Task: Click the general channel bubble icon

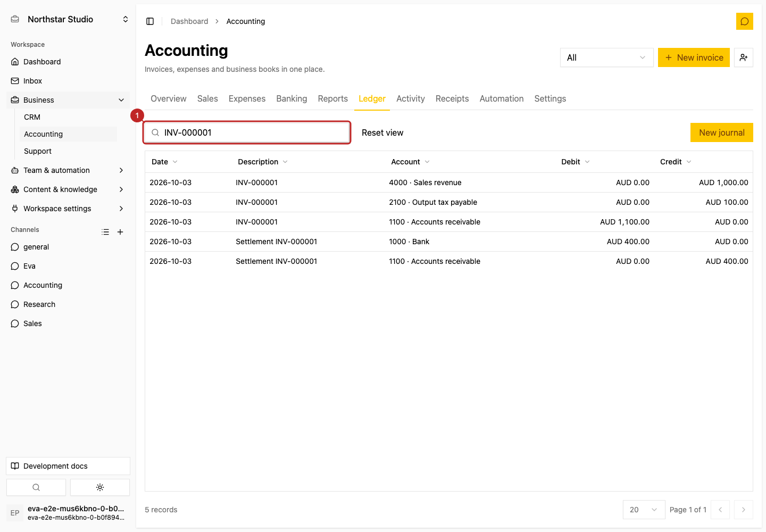Action: coord(15,247)
